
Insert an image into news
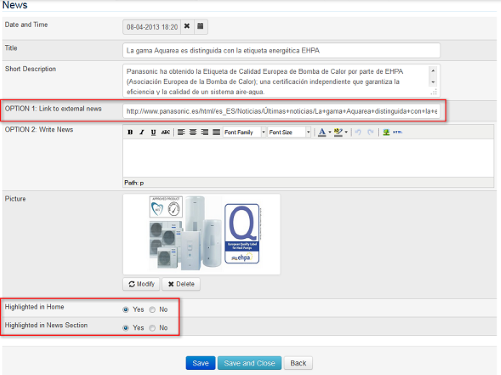(386, 132)
